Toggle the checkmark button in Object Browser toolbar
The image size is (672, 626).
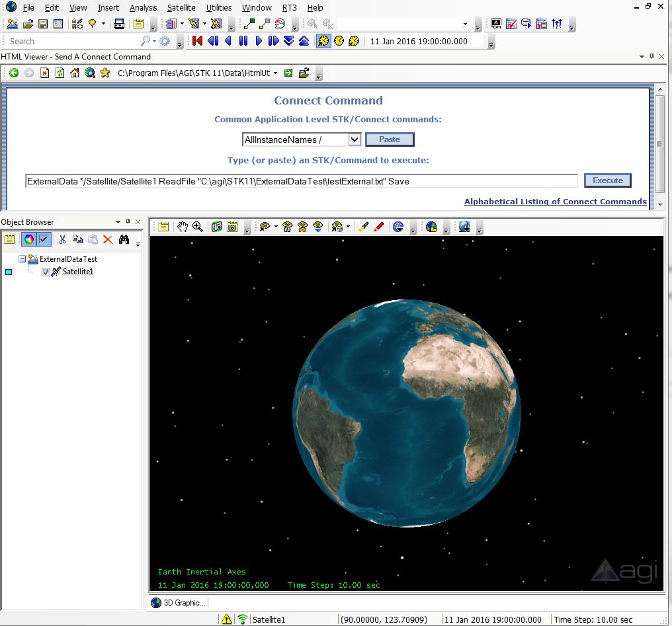pyautogui.click(x=44, y=239)
